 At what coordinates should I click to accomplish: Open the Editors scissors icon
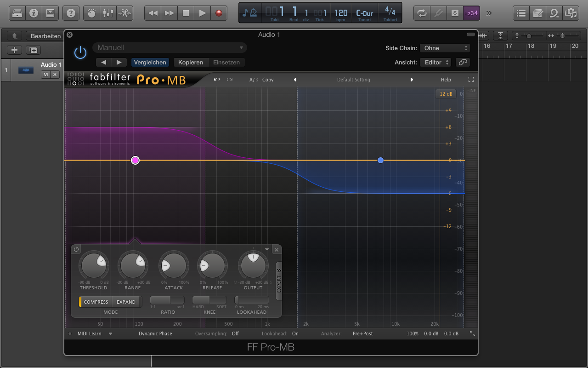tap(124, 13)
